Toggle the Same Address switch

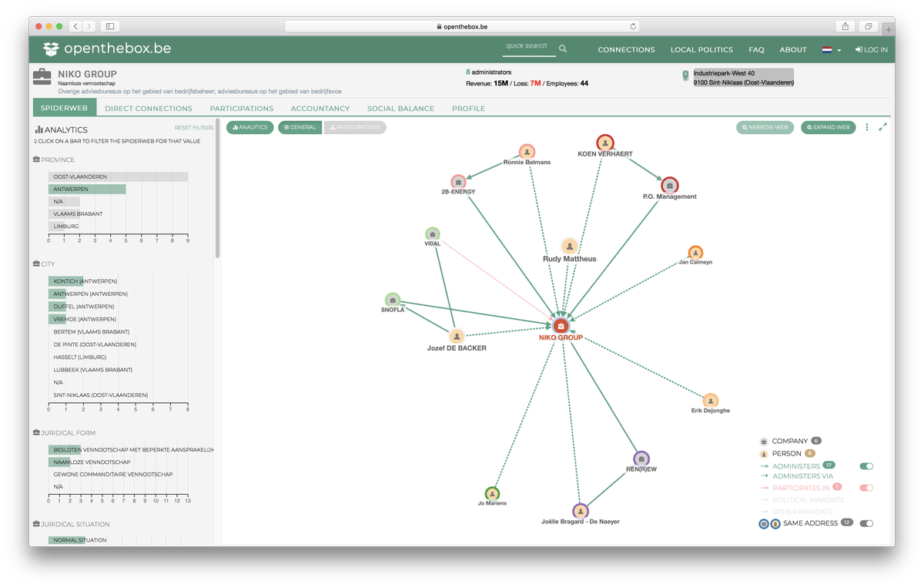click(867, 523)
